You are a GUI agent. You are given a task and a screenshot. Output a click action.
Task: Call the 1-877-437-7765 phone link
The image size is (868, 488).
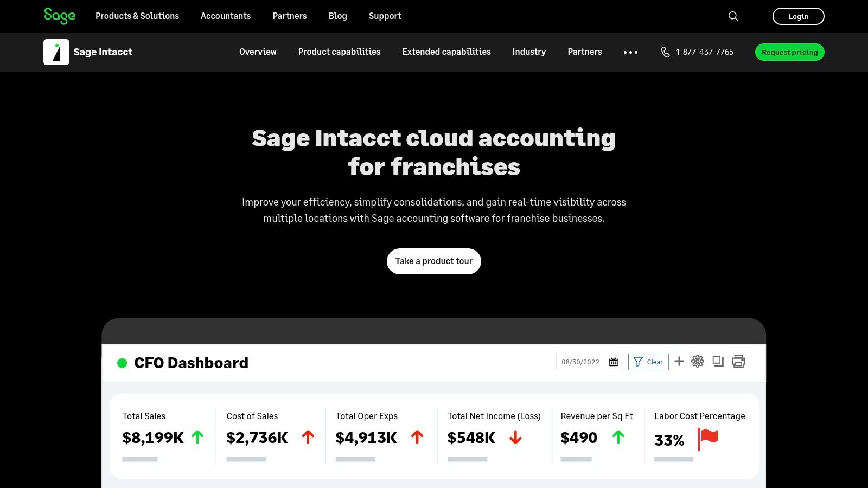(705, 52)
